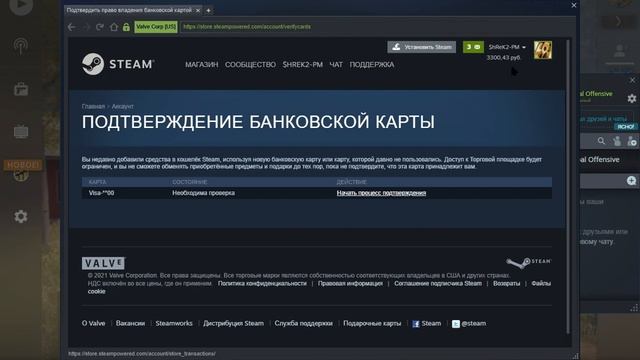Click Начать процесс подтверждения link
The height and width of the screenshot is (360, 640).
click(x=381, y=193)
